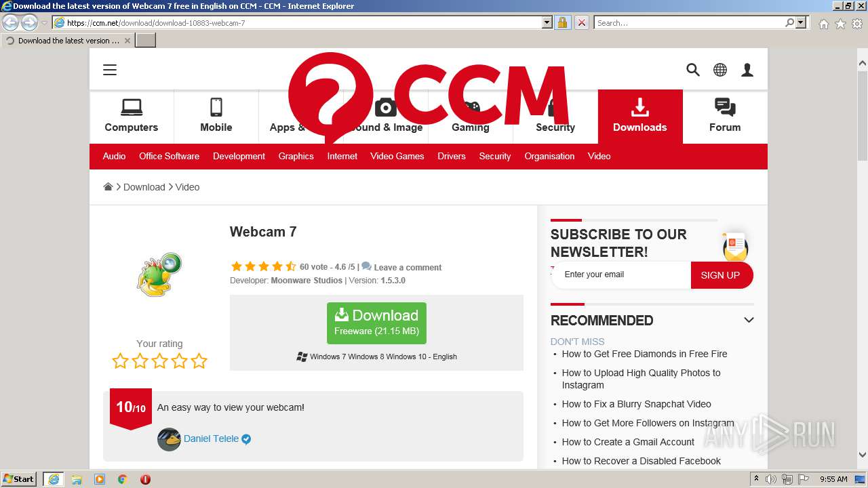Open the file explorer taskbar icon
868x488 pixels.
coord(77,479)
